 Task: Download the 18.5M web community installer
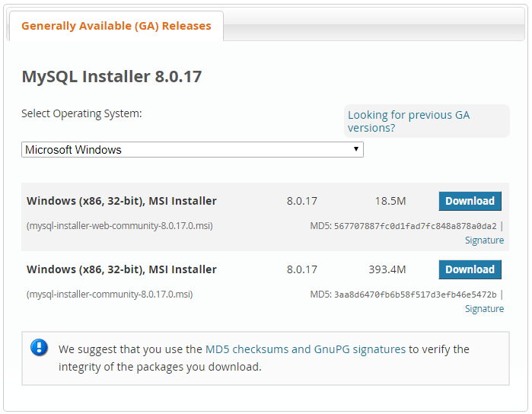point(470,201)
